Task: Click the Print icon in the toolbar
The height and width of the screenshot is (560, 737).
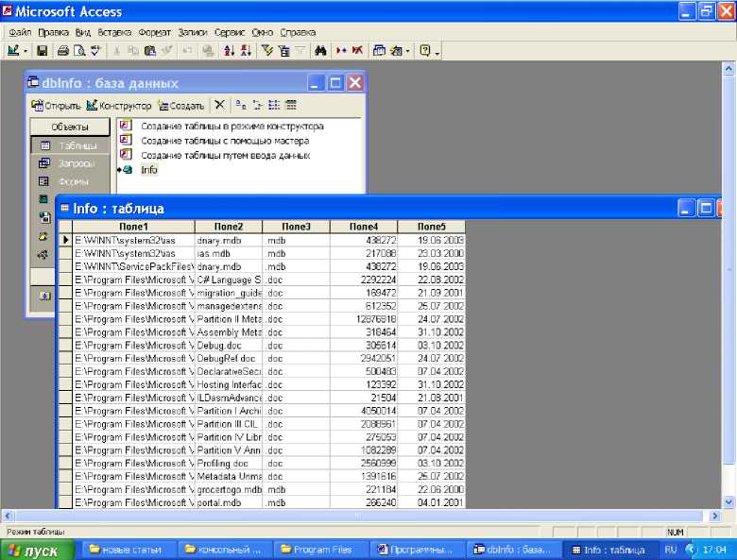Action: pos(63,50)
